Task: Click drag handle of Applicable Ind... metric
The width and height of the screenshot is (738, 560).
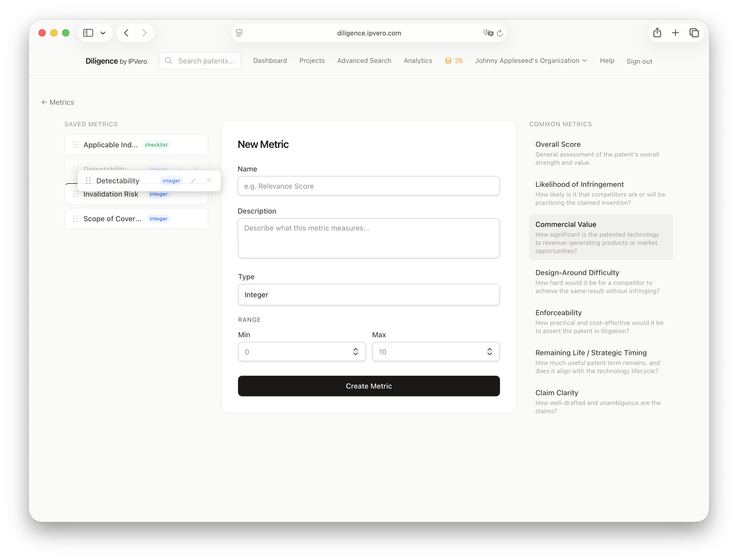Action: point(75,145)
